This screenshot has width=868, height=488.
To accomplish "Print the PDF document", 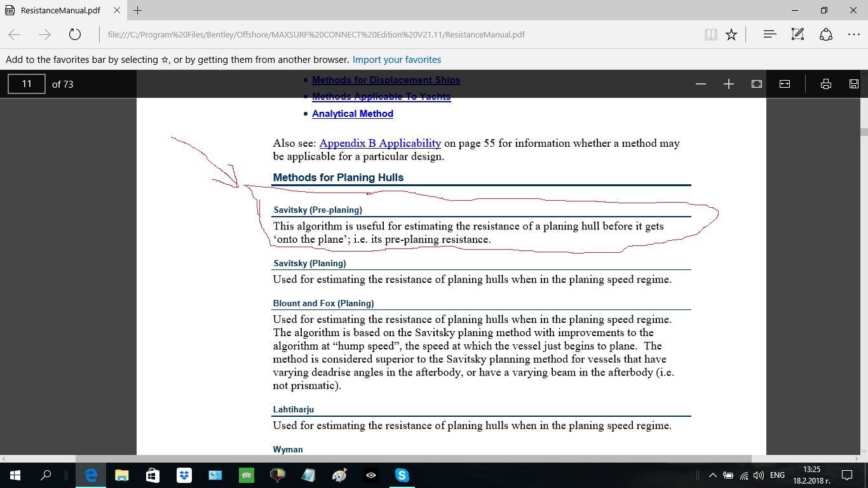I will [x=826, y=84].
